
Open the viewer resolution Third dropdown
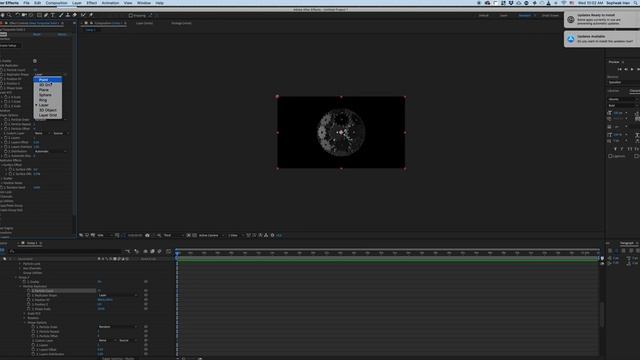click(x=173, y=236)
